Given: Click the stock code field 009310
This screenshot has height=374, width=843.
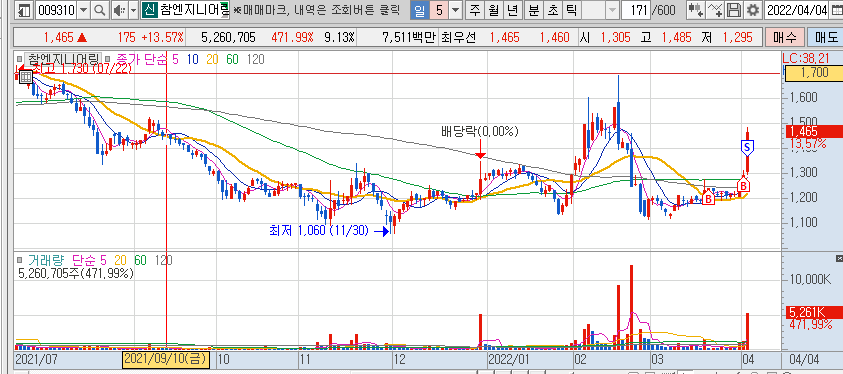Looking at the screenshot, I should pos(55,10).
